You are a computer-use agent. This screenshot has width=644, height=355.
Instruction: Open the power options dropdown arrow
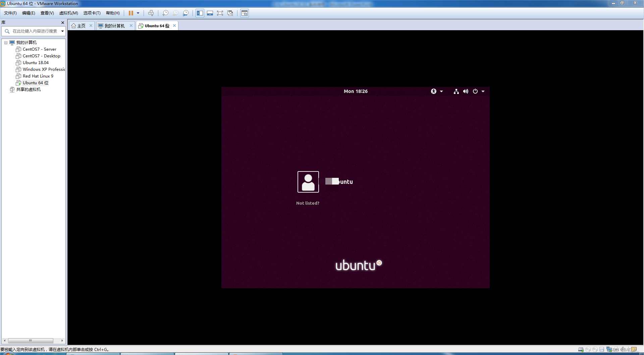click(x=138, y=13)
